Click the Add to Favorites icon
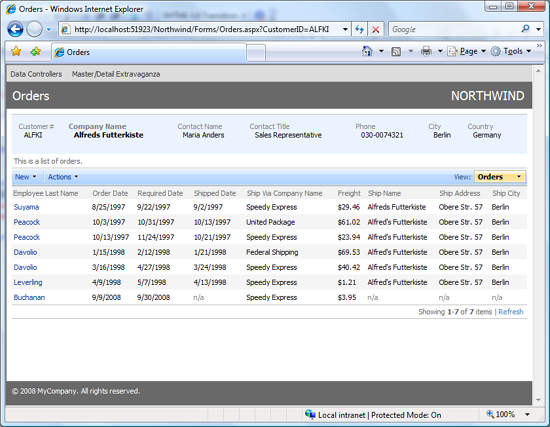Screen dimensions: 550x427 (36, 52)
